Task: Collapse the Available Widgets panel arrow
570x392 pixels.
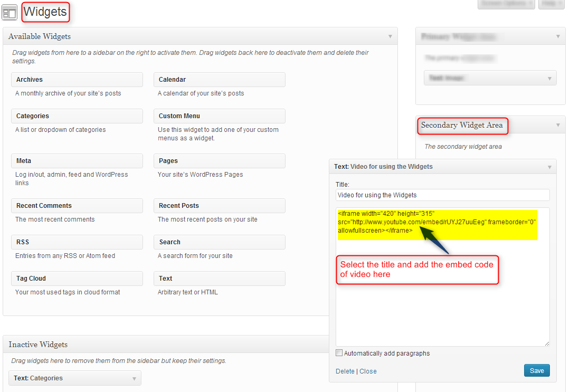Action: pyautogui.click(x=390, y=36)
